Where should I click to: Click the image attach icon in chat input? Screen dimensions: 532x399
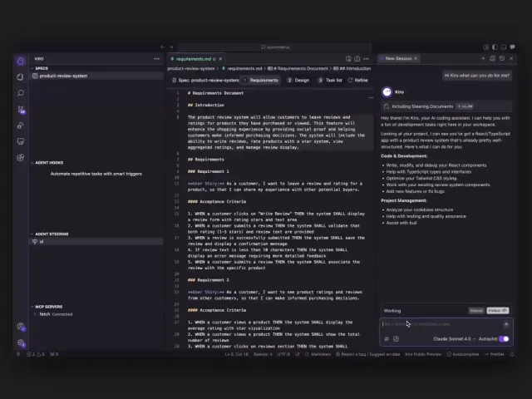[x=396, y=339]
